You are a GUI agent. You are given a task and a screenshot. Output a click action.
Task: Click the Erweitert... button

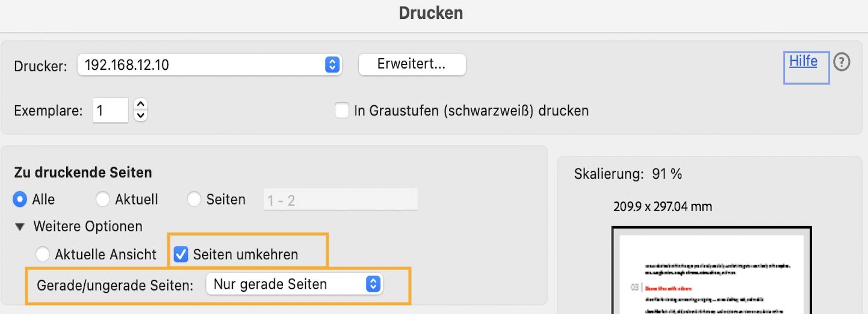pos(412,64)
